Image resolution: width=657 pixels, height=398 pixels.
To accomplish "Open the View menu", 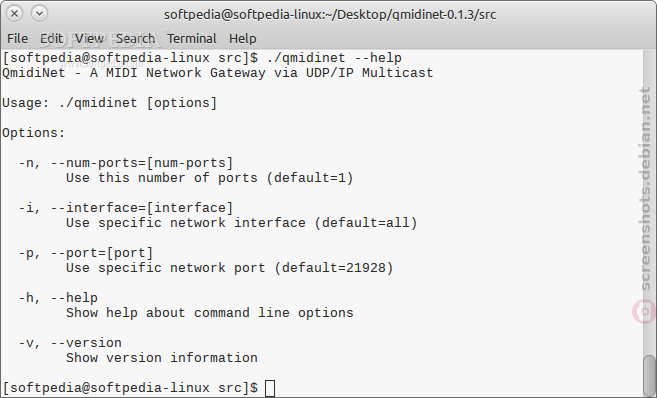I will [89, 39].
